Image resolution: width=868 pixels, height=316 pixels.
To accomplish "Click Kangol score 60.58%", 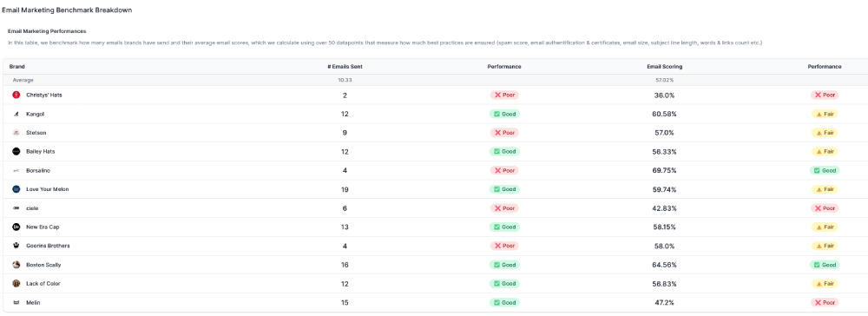I will pyautogui.click(x=664, y=114).
